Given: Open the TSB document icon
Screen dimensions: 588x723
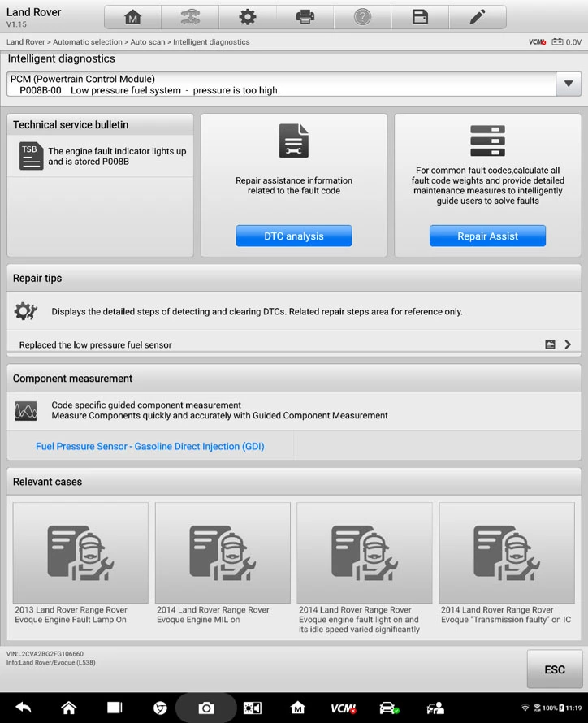Looking at the screenshot, I should point(31,156).
